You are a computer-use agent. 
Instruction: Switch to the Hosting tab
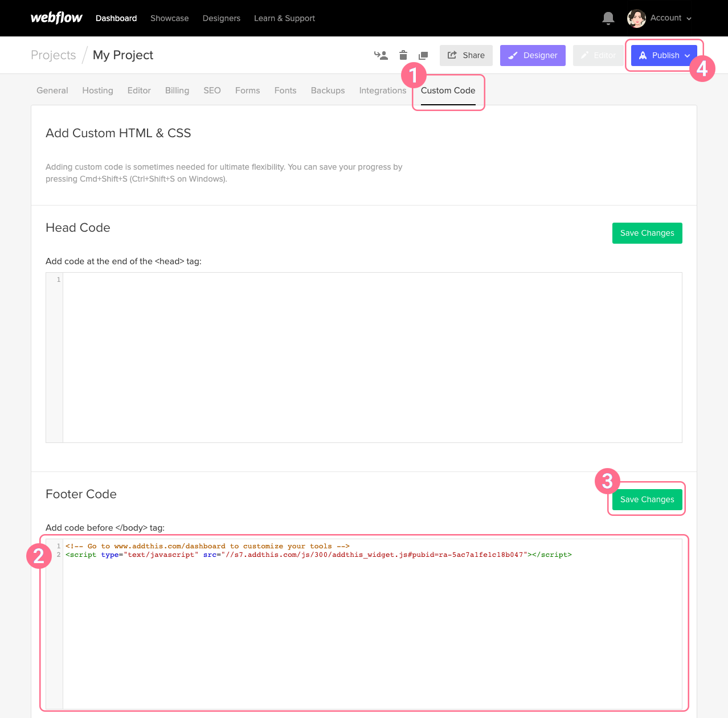coord(97,91)
